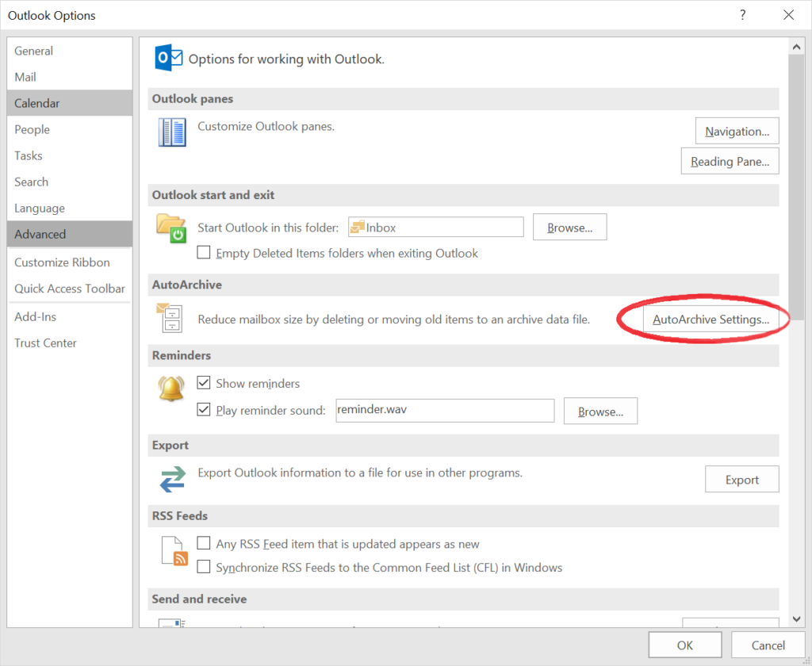Open Reading Pane... settings
The height and width of the screenshot is (666, 812).
730,161
